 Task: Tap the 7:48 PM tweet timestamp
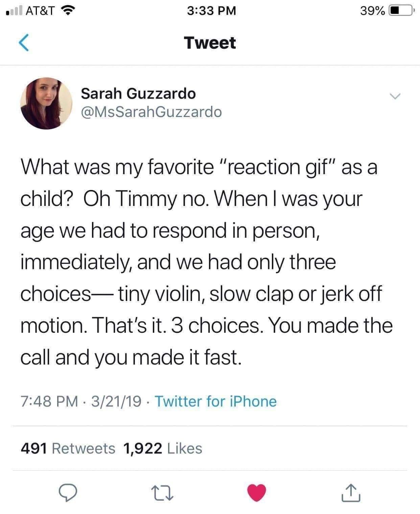(49, 401)
